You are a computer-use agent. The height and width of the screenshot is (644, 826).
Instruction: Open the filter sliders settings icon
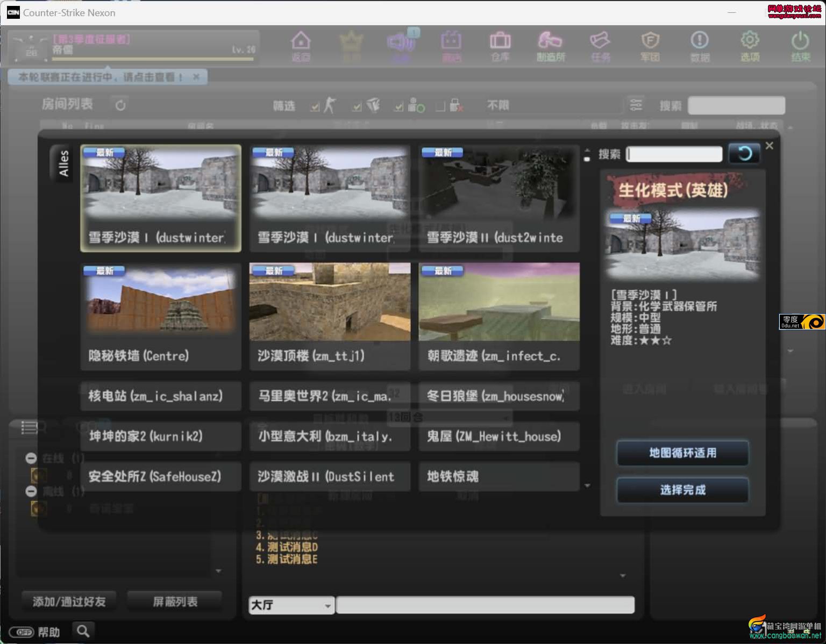coord(636,105)
